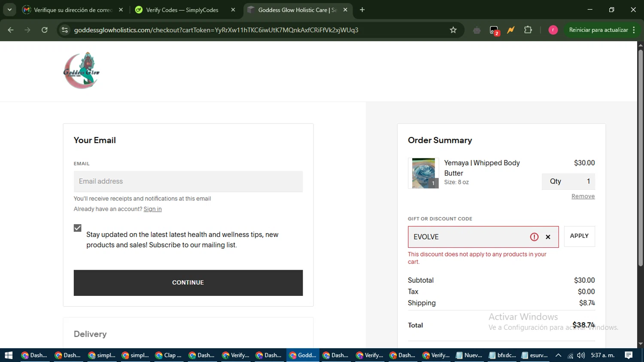Click the Yemaya Whipped Body Butter thumbnail
This screenshot has height=362, width=644.
point(423,173)
